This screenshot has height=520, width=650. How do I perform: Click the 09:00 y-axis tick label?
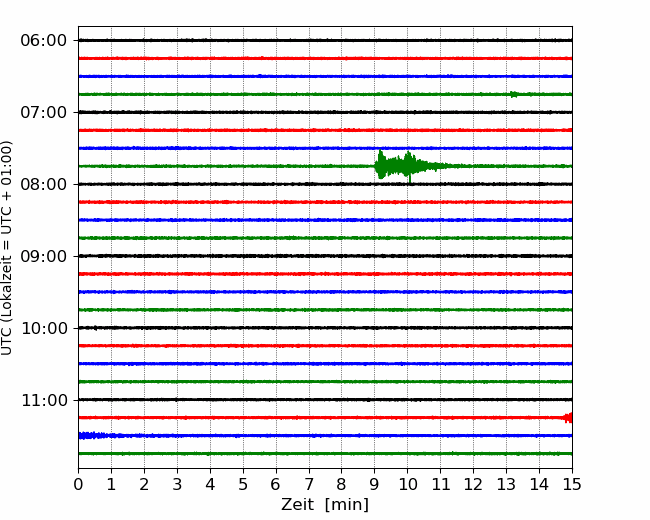click(x=43, y=256)
